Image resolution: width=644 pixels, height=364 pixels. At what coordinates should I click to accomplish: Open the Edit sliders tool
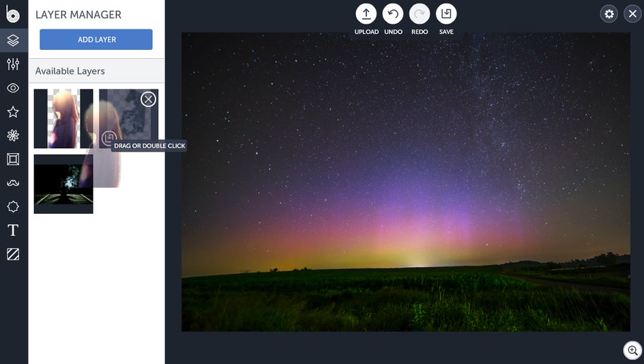pos(13,64)
